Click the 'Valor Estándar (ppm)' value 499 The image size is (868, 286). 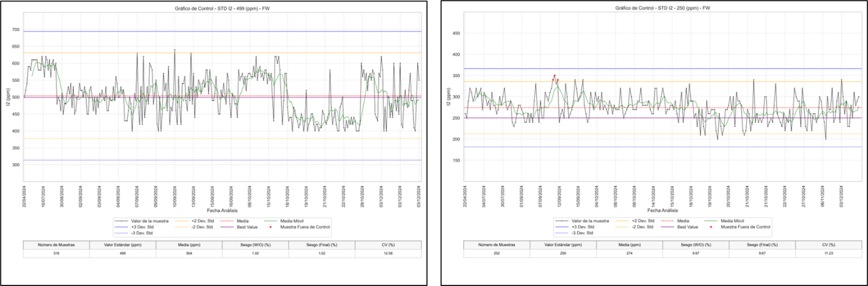122,254
